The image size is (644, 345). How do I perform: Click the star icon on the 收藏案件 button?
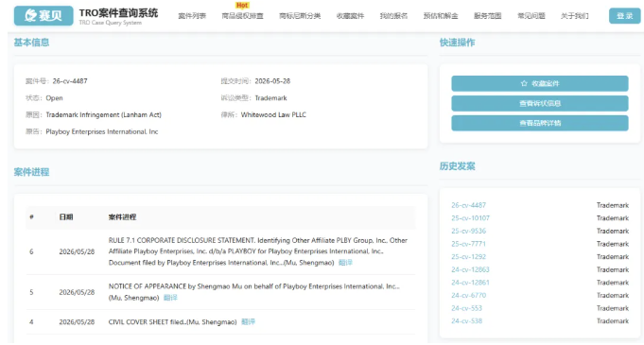pos(524,83)
